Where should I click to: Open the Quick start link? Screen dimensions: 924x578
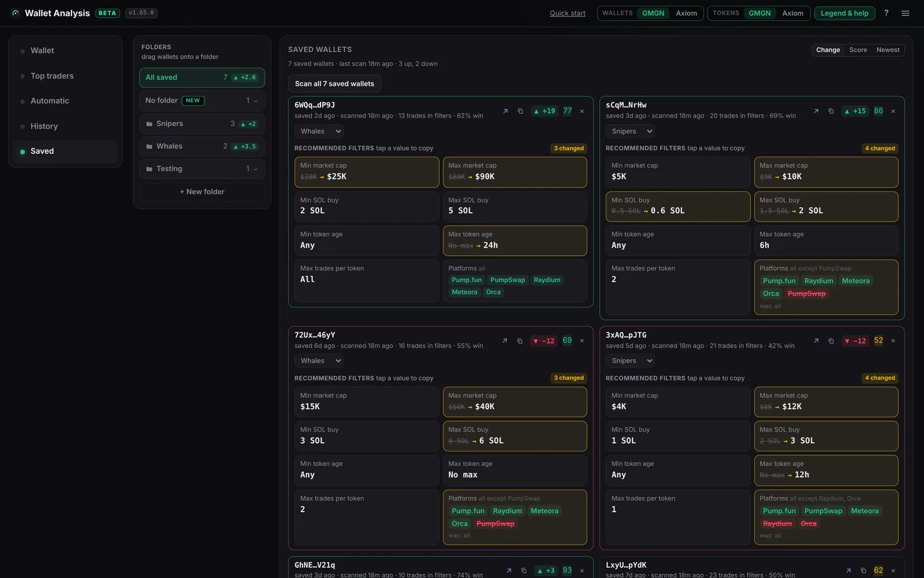tap(567, 13)
